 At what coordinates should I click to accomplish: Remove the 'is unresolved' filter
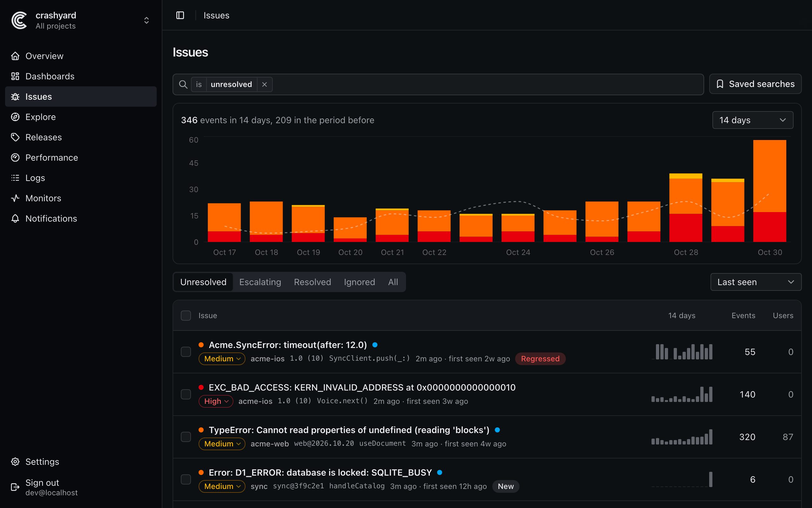coord(265,84)
